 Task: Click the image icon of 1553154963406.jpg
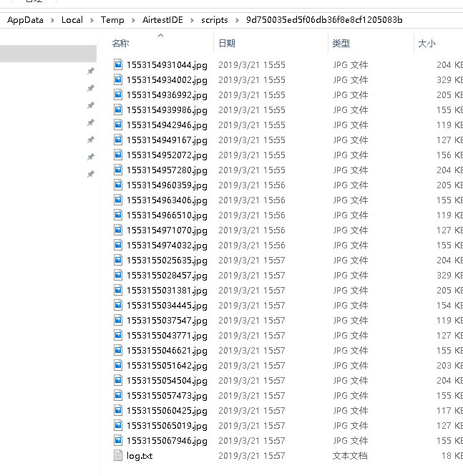(118, 200)
